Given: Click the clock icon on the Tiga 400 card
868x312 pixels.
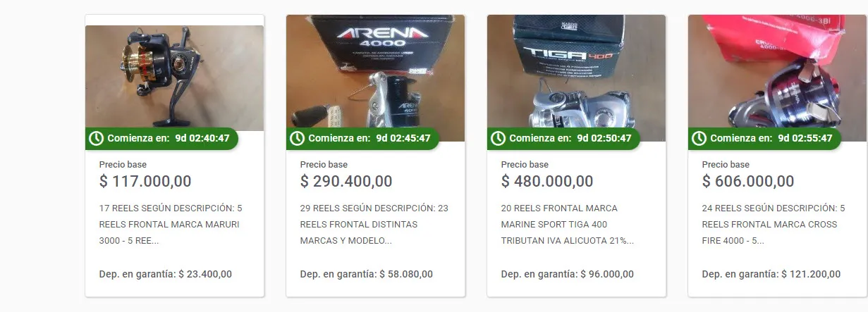Looking at the screenshot, I should click(x=498, y=138).
